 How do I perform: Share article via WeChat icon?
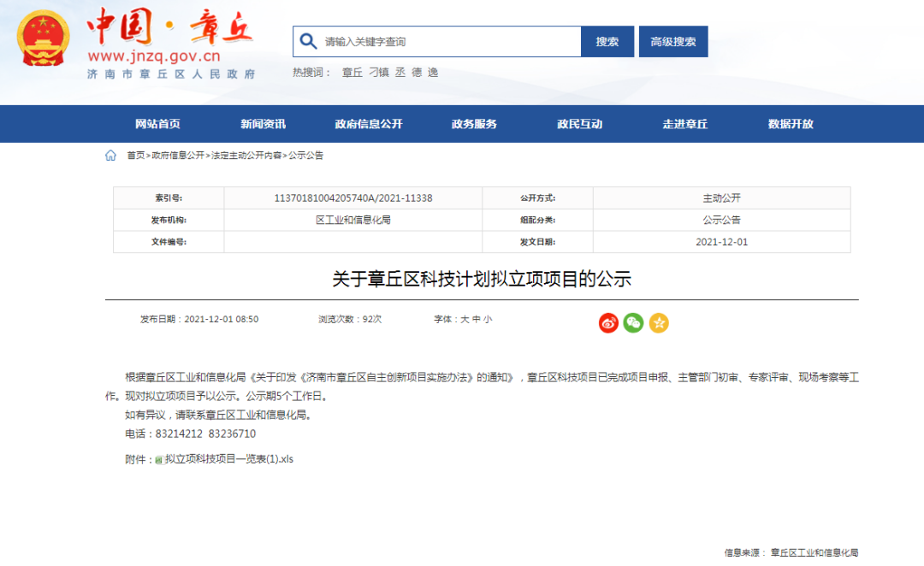[633, 322]
